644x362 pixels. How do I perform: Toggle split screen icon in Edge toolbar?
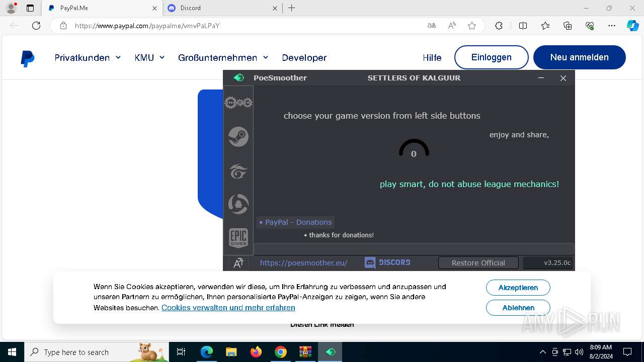pos(523,26)
